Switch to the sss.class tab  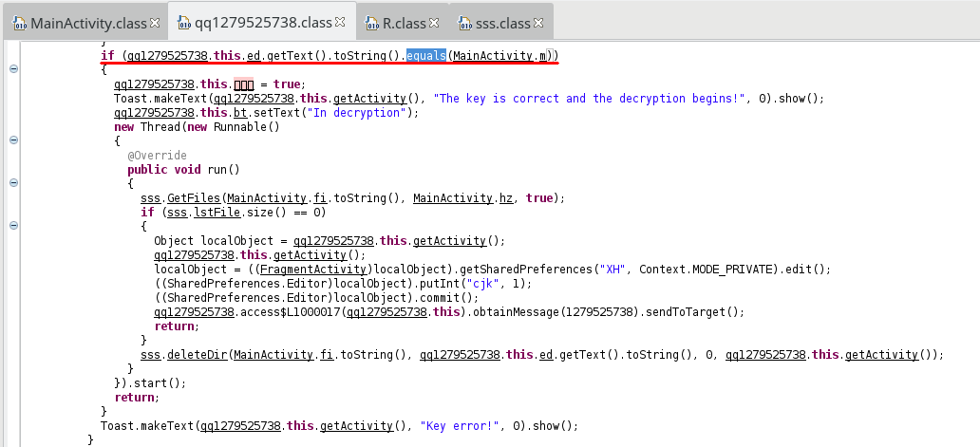point(502,23)
